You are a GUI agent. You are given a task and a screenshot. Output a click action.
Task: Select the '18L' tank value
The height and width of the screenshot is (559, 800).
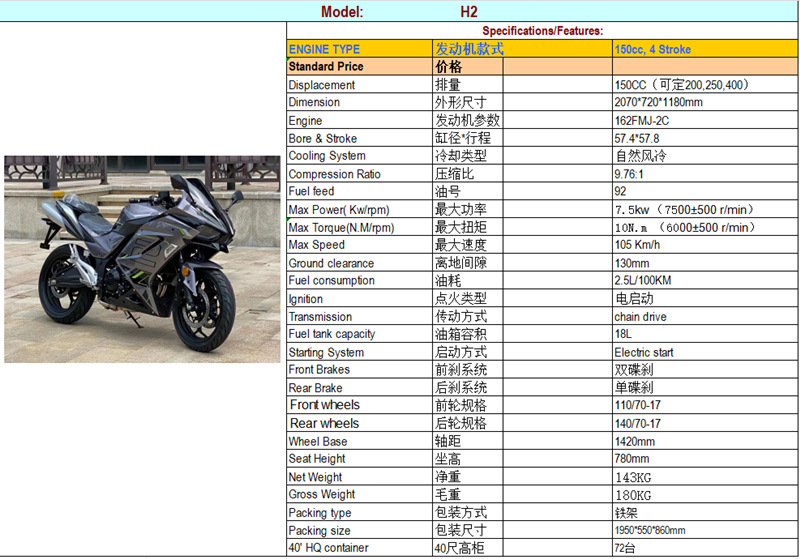[x=622, y=334]
